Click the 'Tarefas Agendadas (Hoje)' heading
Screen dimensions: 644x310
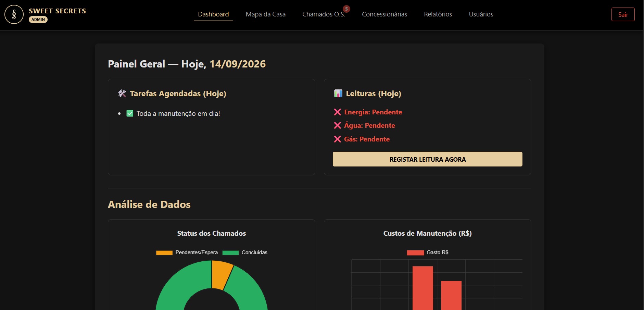(178, 94)
